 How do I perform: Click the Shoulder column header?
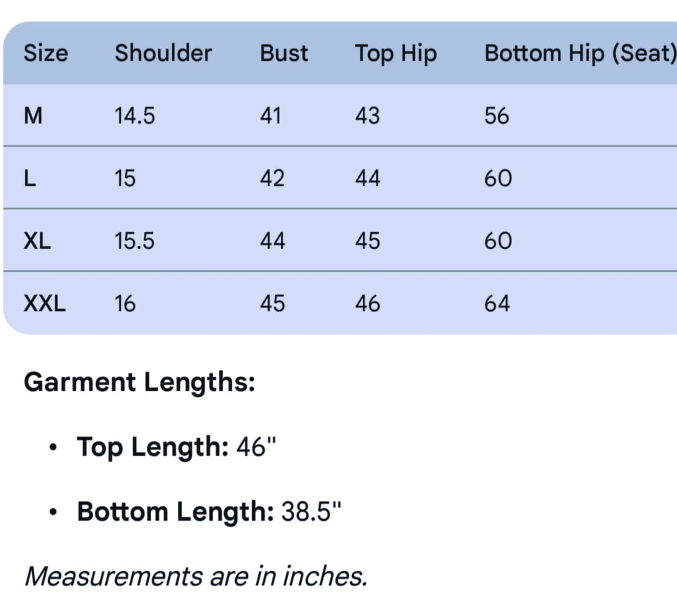click(163, 53)
